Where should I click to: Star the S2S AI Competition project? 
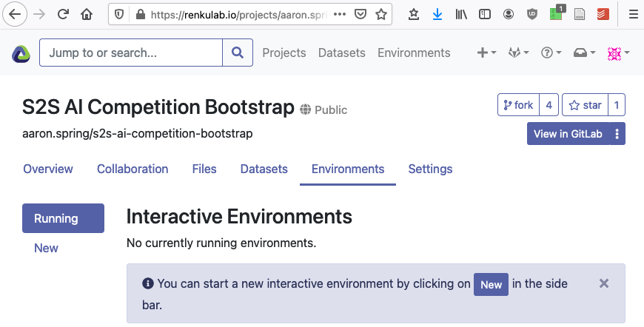pyautogui.click(x=585, y=105)
